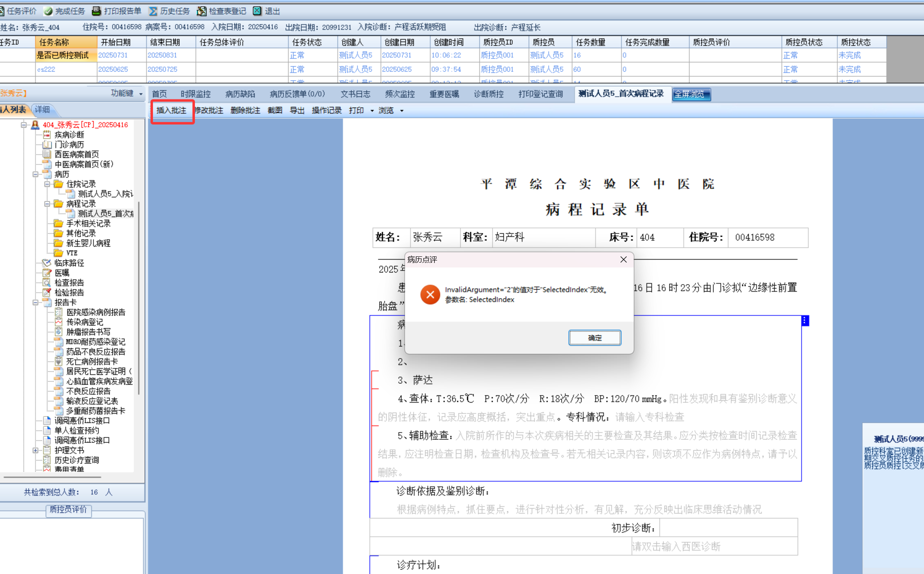
Task: Click the 退出 exit icon
Action: [x=257, y=11]
